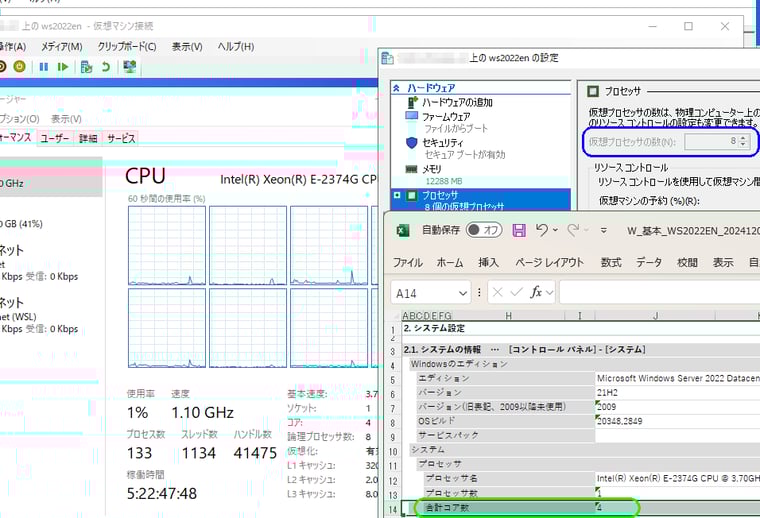
Task: Maximize the VM connection window
Action: [688, 26]
